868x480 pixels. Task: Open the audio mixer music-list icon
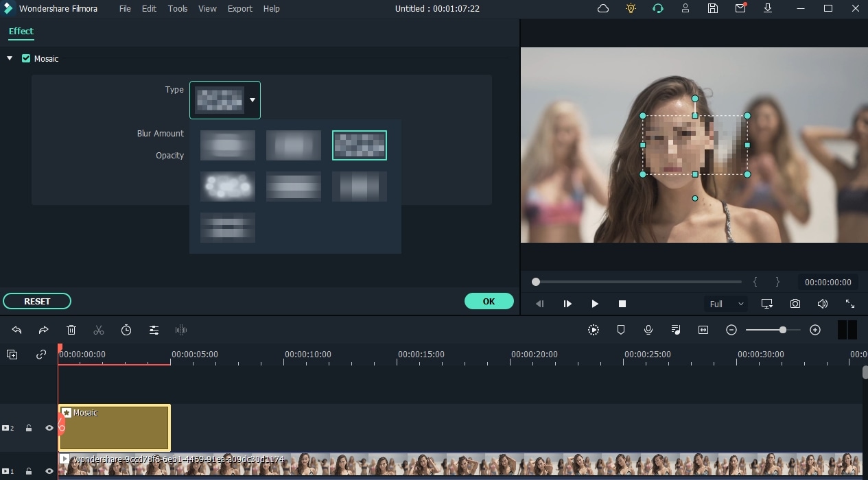click(x=676, y=330)
